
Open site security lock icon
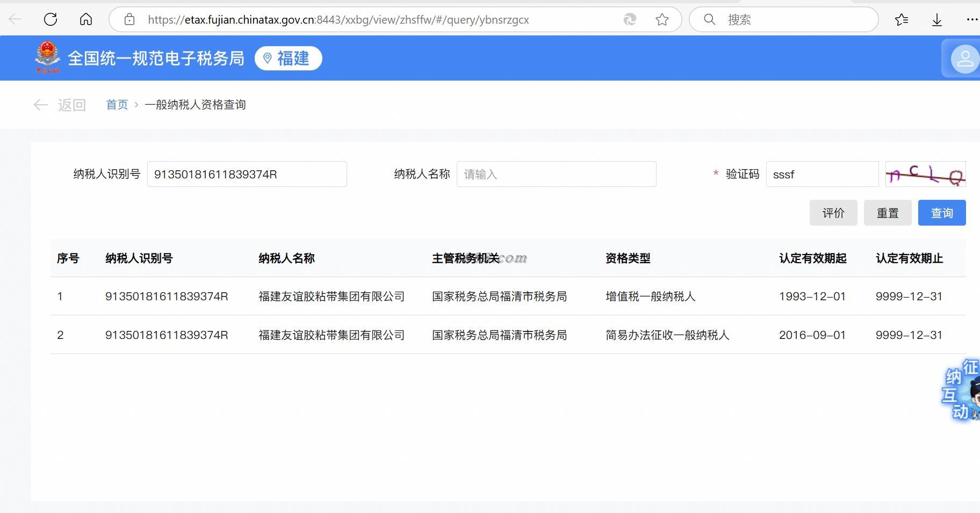coord(129,20)
